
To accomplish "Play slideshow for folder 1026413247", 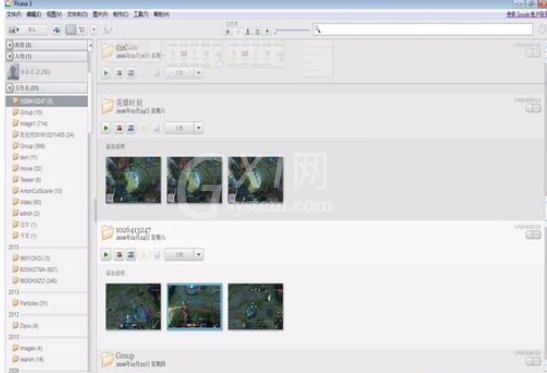I will click(x=106, y=255).
